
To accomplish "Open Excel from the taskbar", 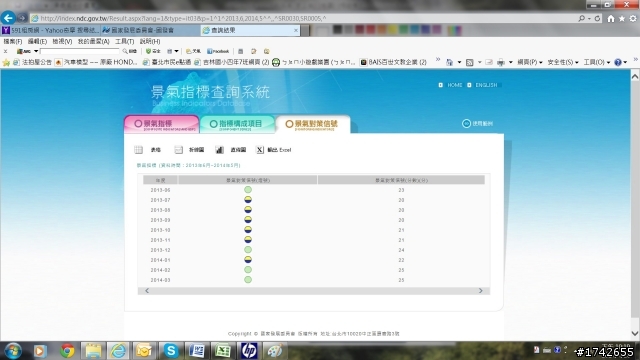I will 223,351.
